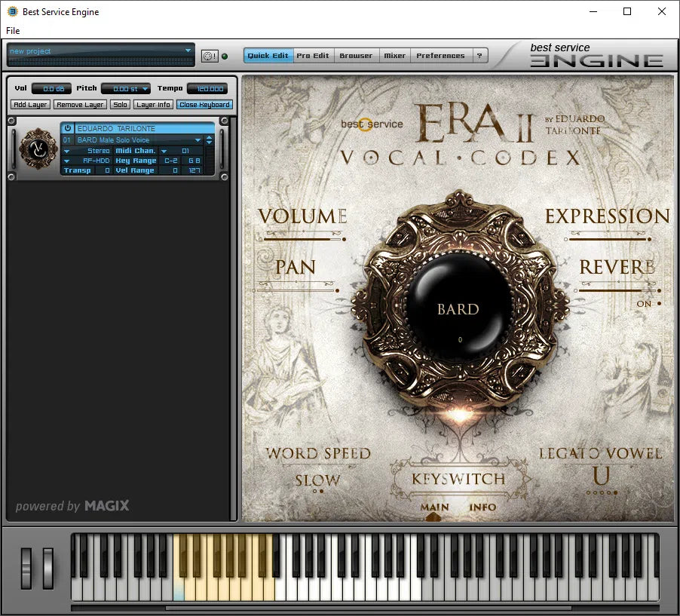Viewport: 680px width, 616px height.
Task: Open the BARD Male Solo Voice preset dropdown
Action: point(197,140)
